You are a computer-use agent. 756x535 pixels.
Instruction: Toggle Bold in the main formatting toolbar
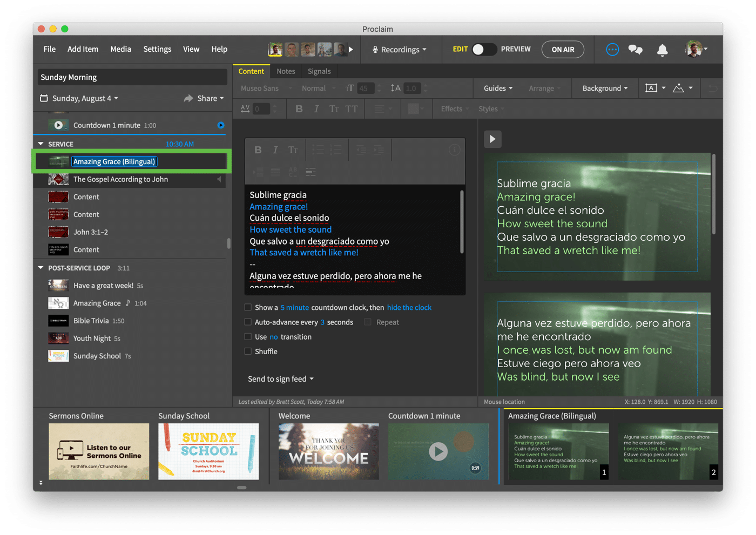[299, 109]
